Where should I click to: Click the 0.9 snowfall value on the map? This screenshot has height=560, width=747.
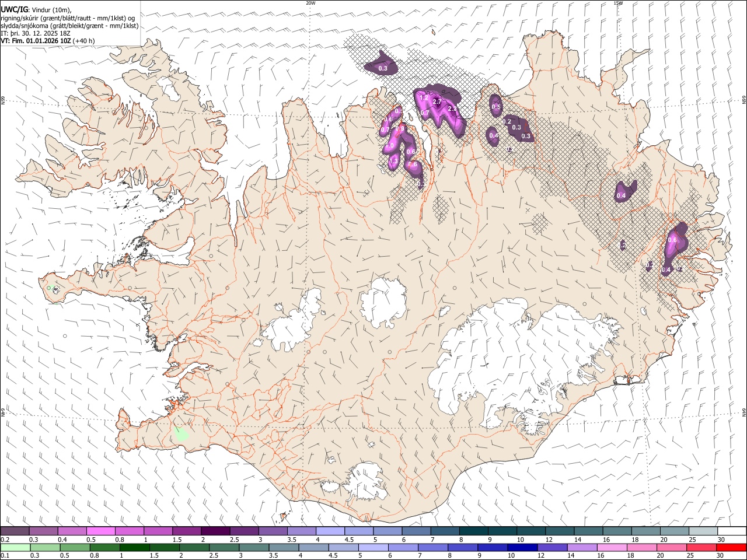pos(400,128)
